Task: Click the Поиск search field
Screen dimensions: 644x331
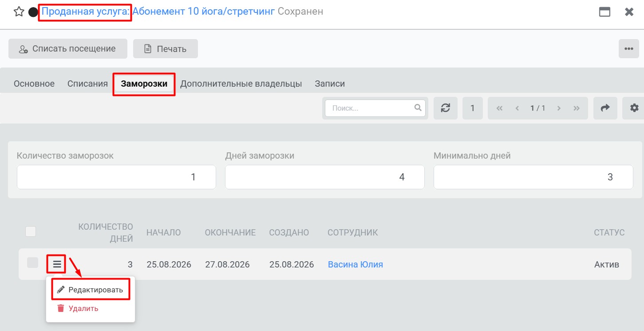Action: pos(375,108)
